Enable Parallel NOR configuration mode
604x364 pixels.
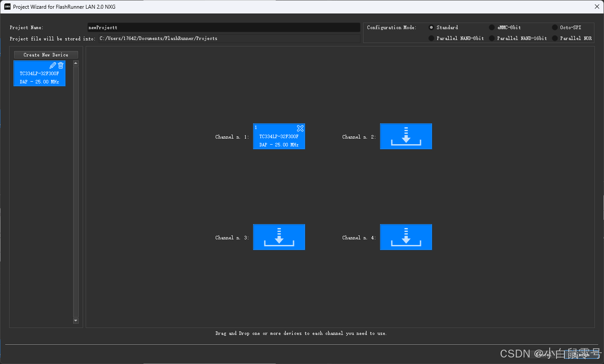point(555,38)
